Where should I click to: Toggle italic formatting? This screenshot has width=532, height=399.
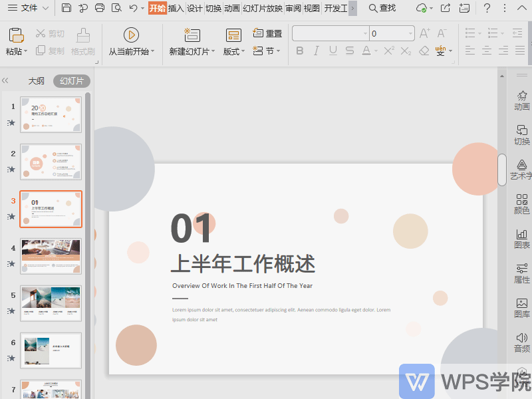316,51
